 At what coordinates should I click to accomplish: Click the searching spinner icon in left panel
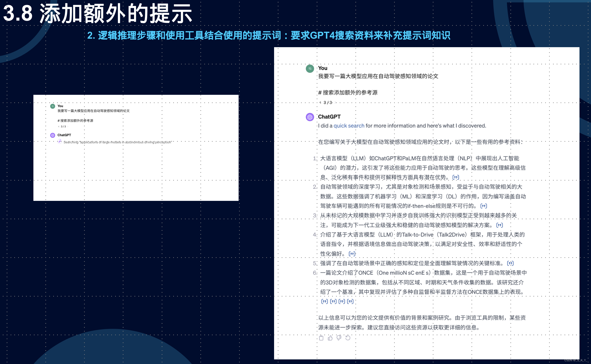tap(60, 142)
